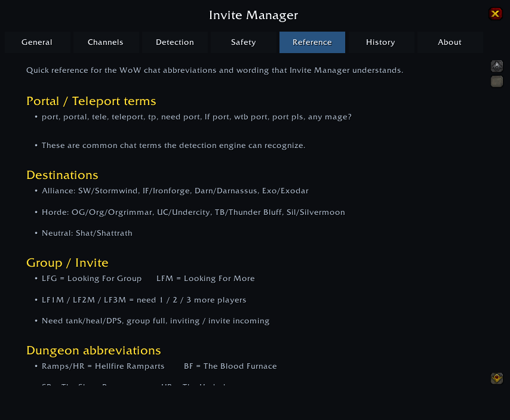Switch to the General tab
Image resolution: width=510 pixels, height=420 pixels.
pyautogui.click(x=37, y=42)
